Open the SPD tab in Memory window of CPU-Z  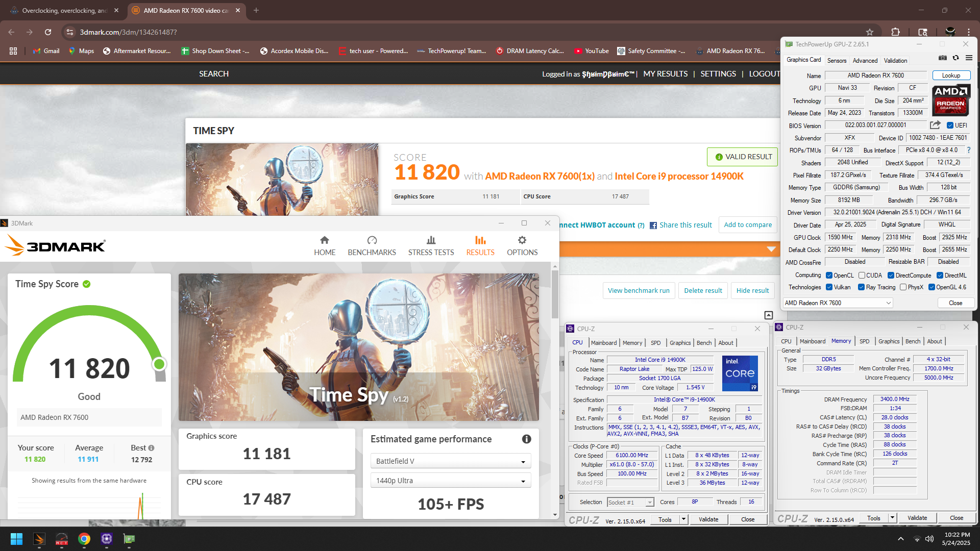pos(864,341)
